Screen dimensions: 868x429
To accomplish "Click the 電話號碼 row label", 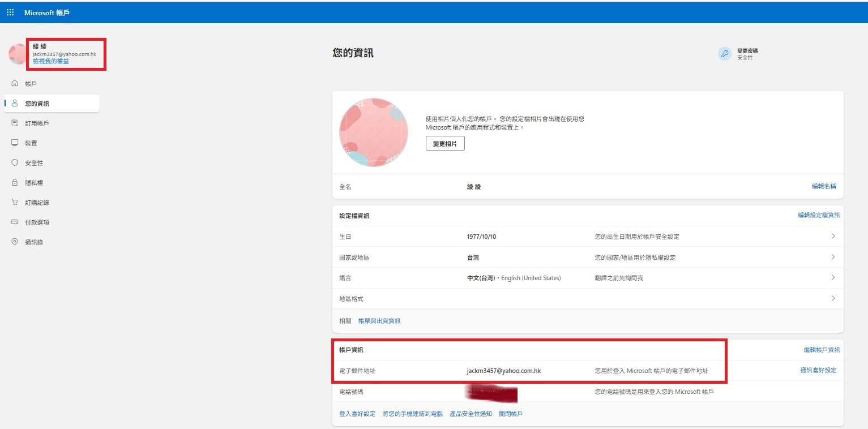I will click(x=351, y=392).
